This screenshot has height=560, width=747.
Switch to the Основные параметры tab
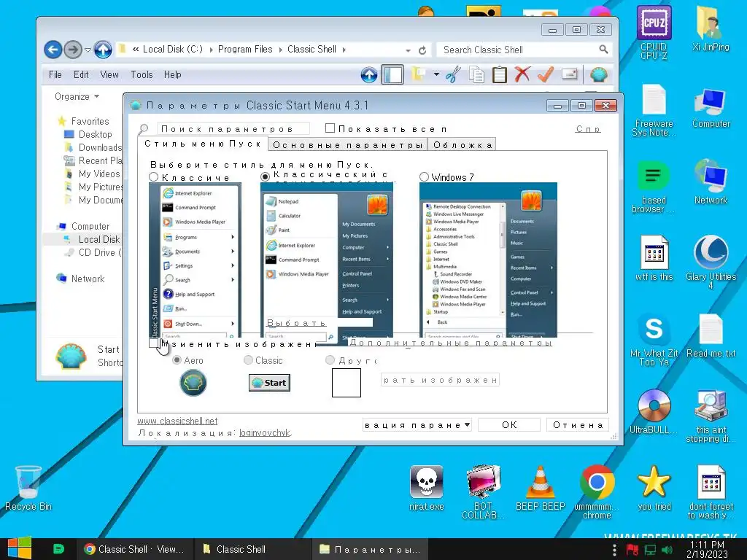tap(348, 145)
